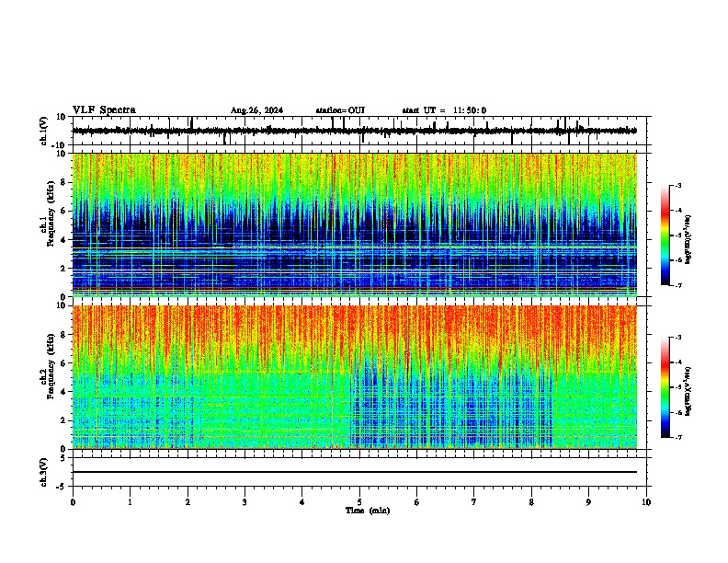Click the ch.1 voltage waveform trace
The width and height of the screenshot is (728, 563).
click(x=354, y=131)
